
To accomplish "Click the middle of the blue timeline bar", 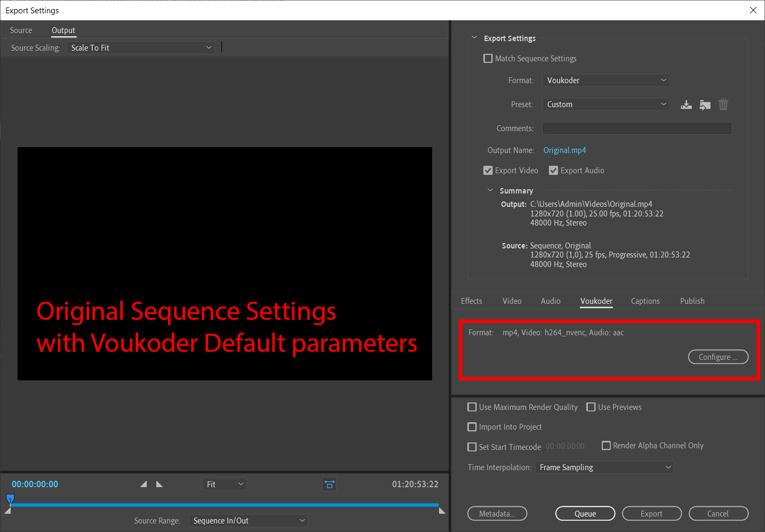I will pos(224,504).
